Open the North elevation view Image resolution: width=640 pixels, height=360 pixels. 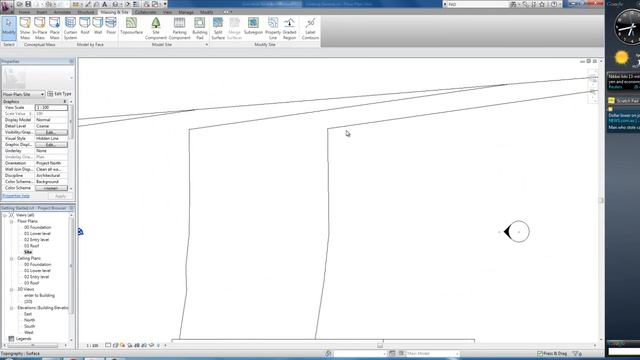click(29, 320)
